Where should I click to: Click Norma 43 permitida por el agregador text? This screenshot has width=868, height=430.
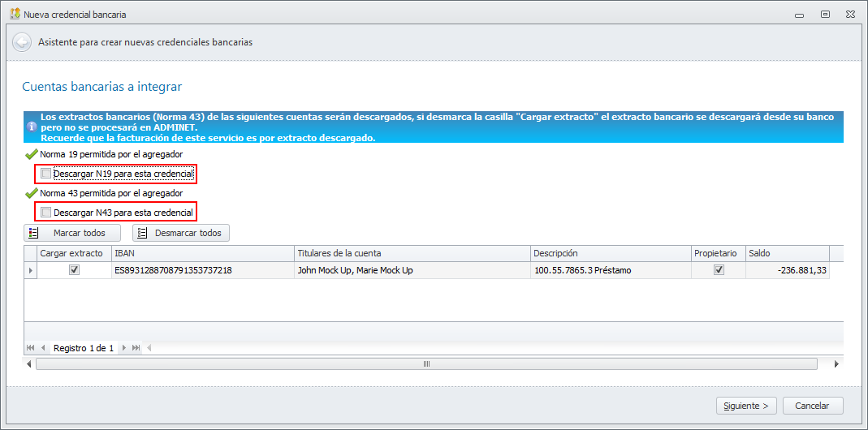(x=111, y=193)
